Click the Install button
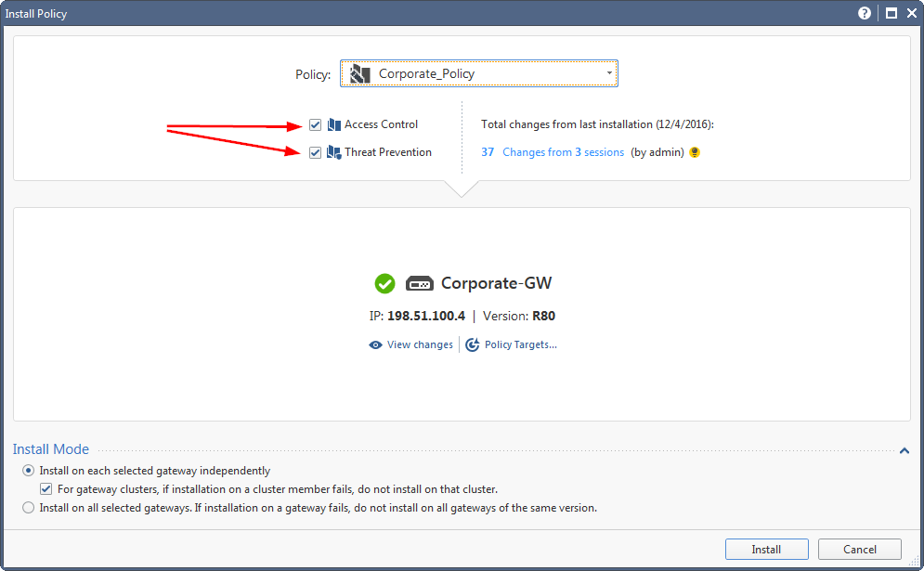 767,550
